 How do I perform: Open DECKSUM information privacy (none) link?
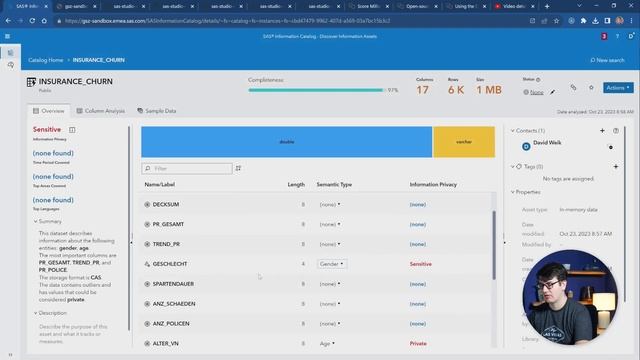pyautogui.click(x=418, y=204)
